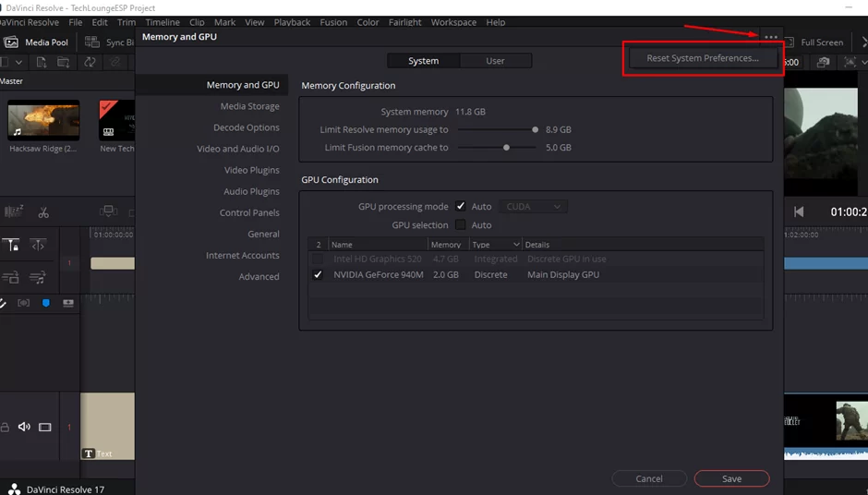868x495 pixels.
Task: Open the Sync Bin panel
Action: pos(110,42)
